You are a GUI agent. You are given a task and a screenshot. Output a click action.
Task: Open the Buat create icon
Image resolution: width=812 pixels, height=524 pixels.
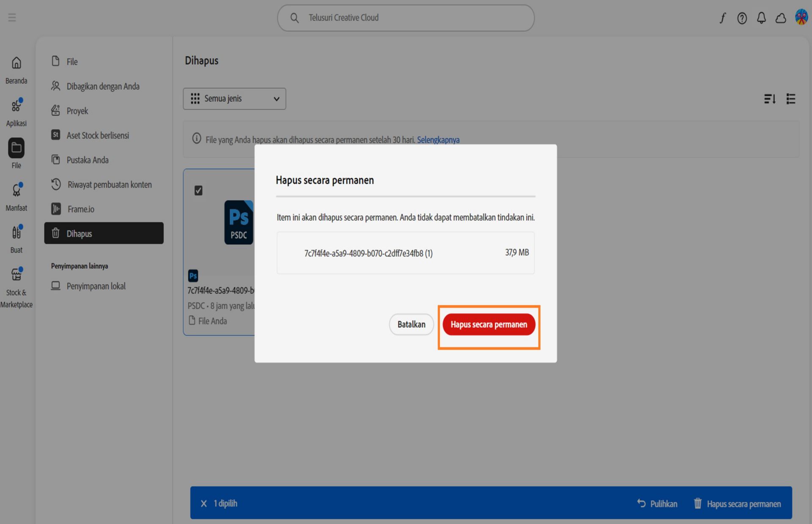click(16, 232)
